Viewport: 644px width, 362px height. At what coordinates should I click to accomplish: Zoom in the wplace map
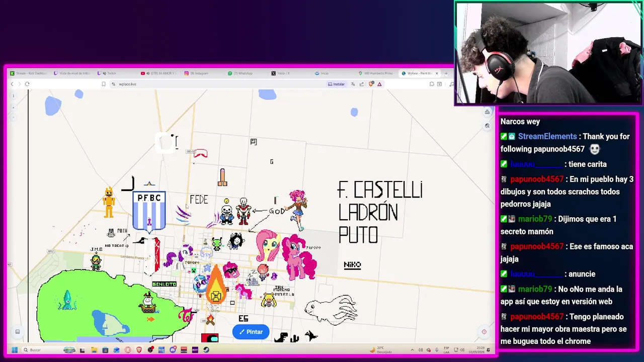point(14,107)
